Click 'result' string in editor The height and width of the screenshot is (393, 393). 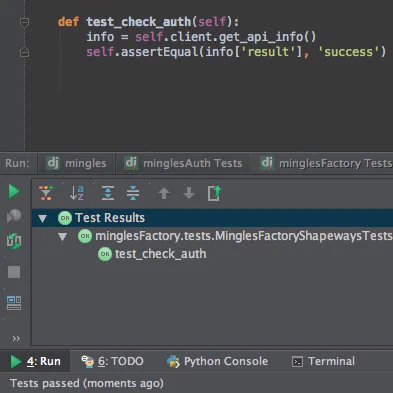(268, 52)
